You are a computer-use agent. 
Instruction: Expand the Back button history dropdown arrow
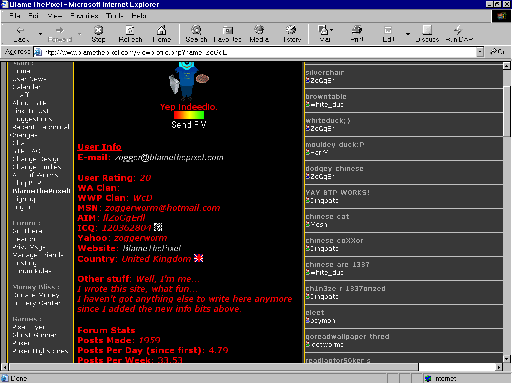40,34
